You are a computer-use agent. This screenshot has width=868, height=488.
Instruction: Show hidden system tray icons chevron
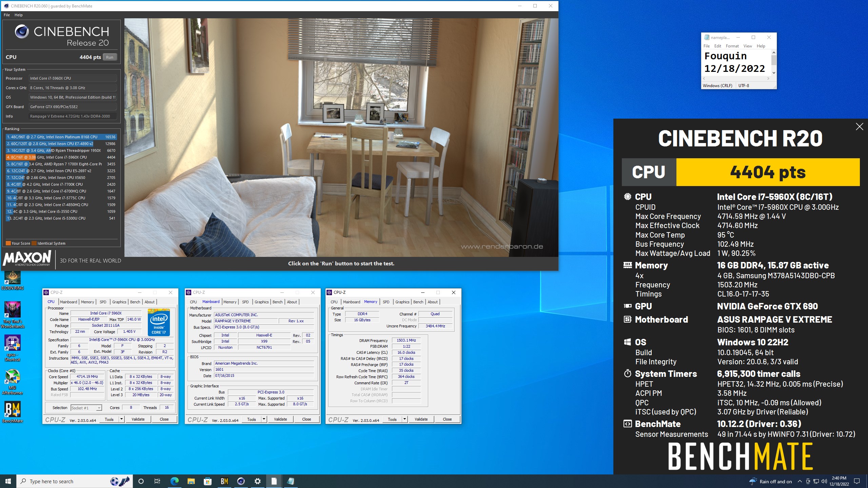[x=800, y=481]
